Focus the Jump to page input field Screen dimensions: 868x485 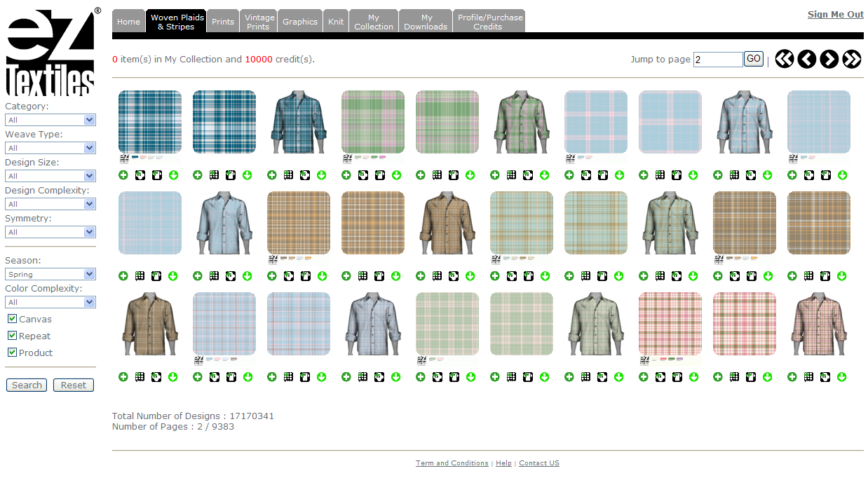click(718, 60)
